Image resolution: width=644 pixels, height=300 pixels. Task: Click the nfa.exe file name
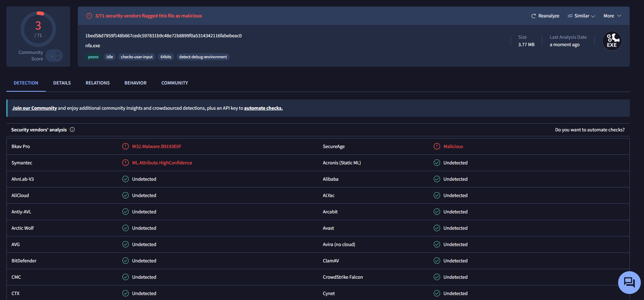click(93, 46)
